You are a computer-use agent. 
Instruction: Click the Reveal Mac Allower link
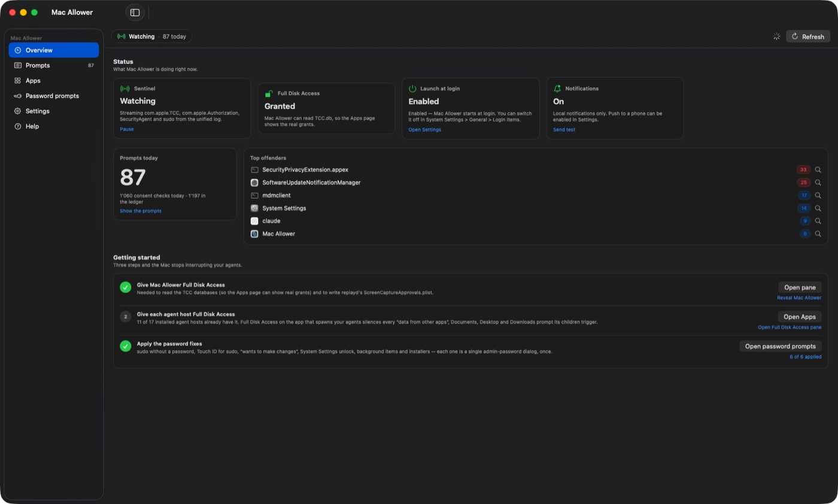coord(799,298)
